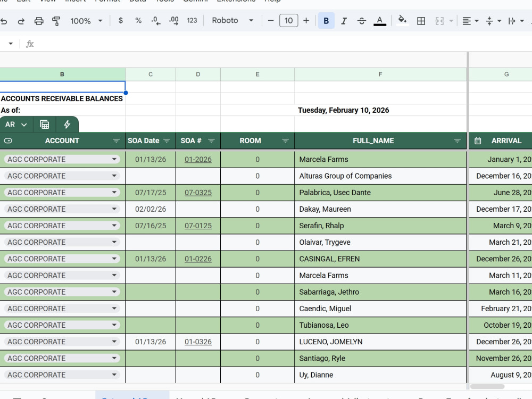Select column B header
This screenshot has height=399, width=532.
coord(62,74)
